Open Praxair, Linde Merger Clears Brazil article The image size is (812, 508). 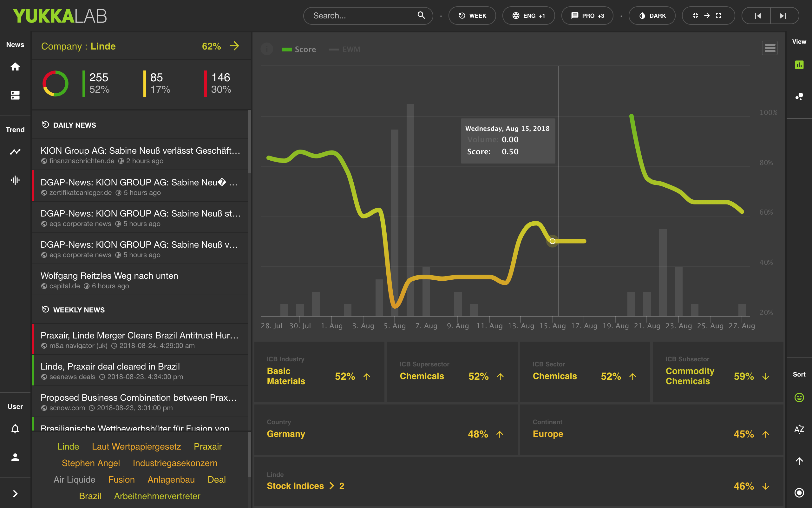click(140, 340)
